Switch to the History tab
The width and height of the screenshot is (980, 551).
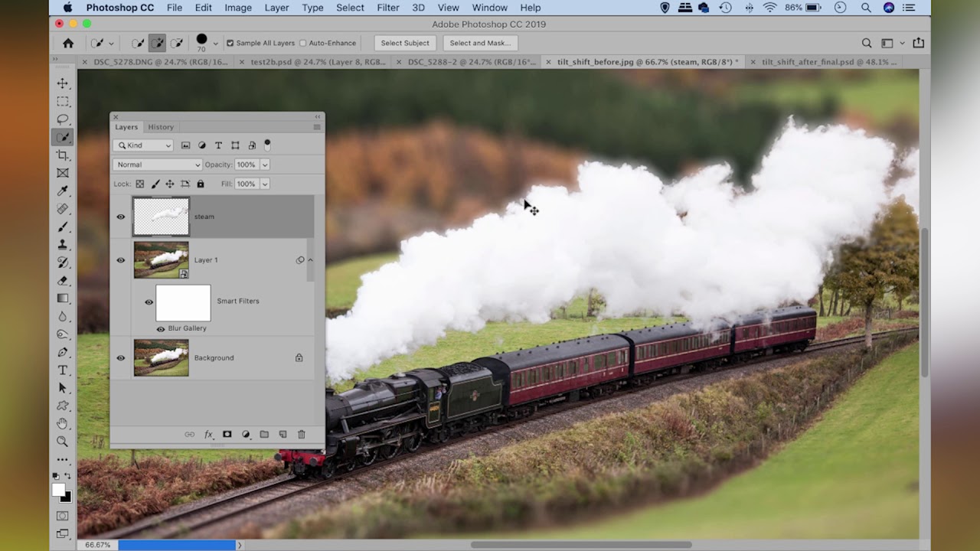click(161, 127)
